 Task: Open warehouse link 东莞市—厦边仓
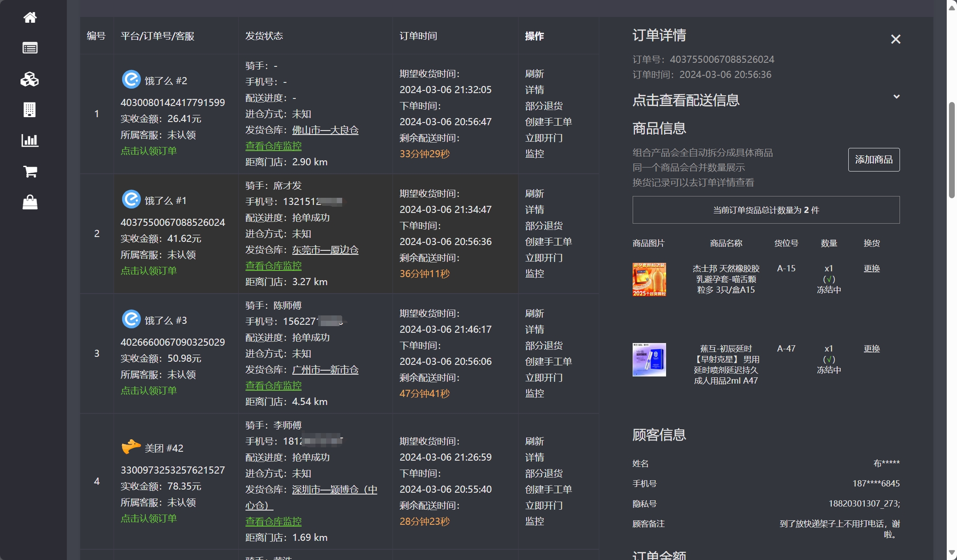325,250
